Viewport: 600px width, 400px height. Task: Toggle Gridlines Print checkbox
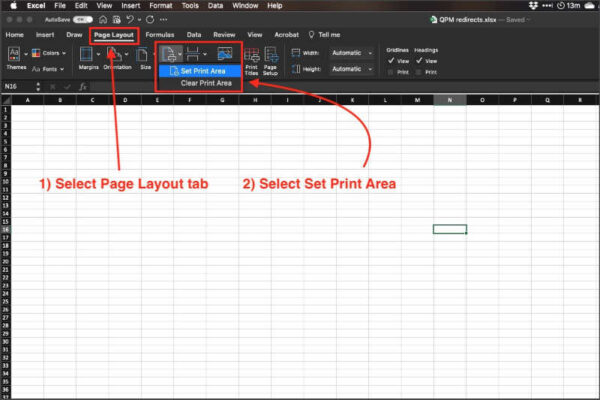coord(390,72)
